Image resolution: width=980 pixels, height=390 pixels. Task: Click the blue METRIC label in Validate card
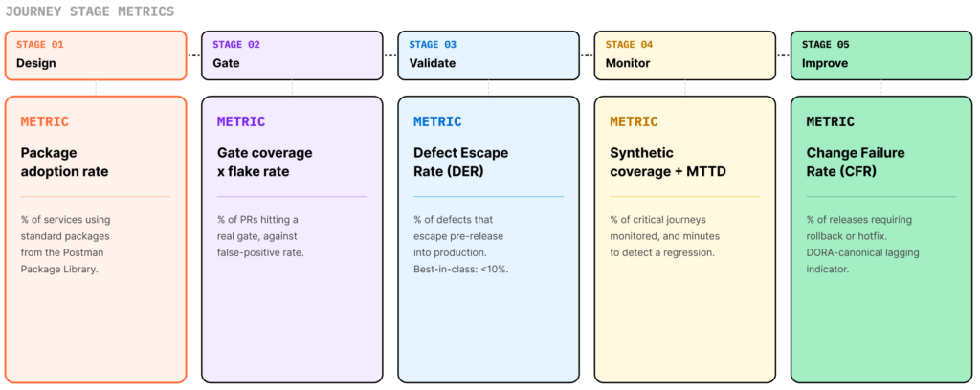pos(437,121)
